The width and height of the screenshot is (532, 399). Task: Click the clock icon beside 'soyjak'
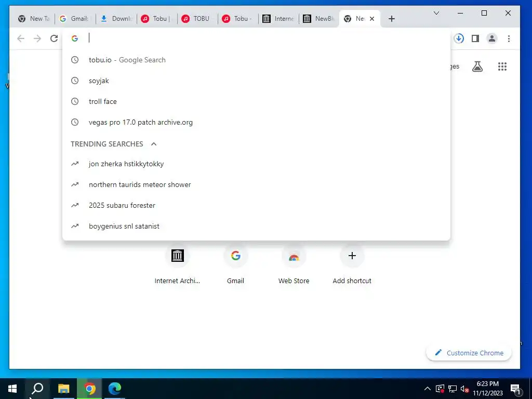point(75,81)
